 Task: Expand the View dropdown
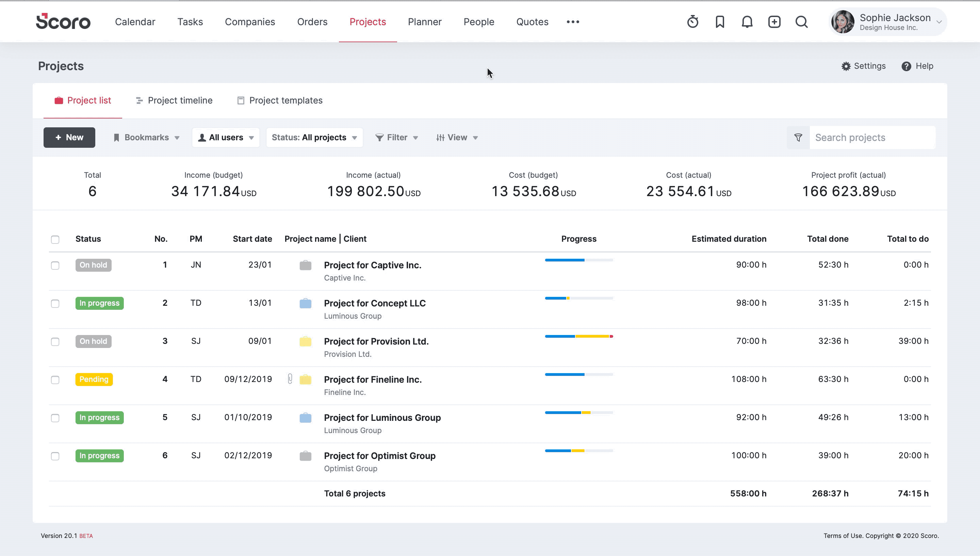457,138
